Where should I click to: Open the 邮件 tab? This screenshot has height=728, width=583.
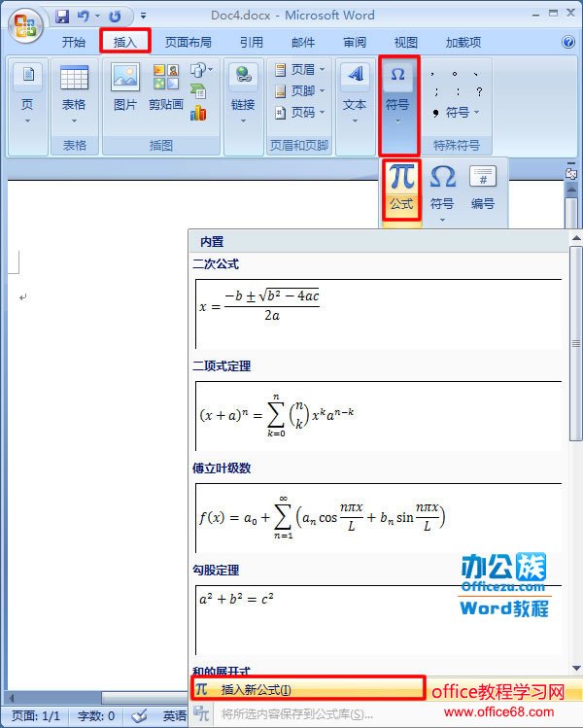click(302, 42)
